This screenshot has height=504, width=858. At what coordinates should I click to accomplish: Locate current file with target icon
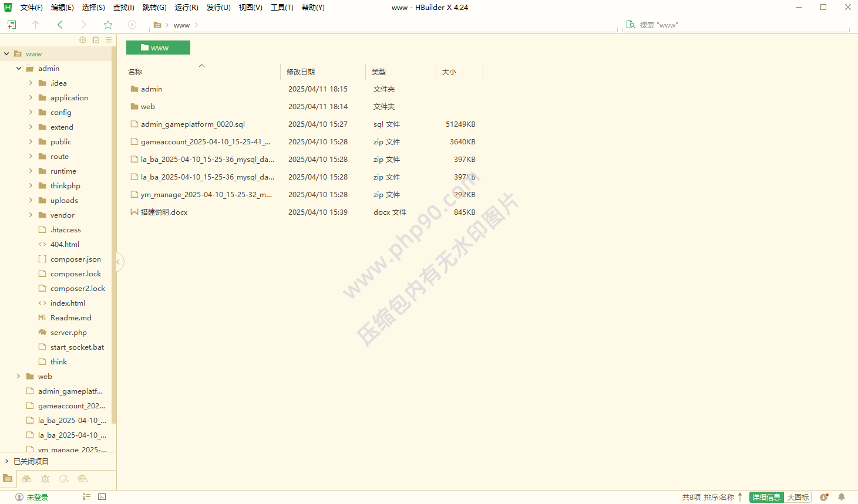tap(83, 40)
